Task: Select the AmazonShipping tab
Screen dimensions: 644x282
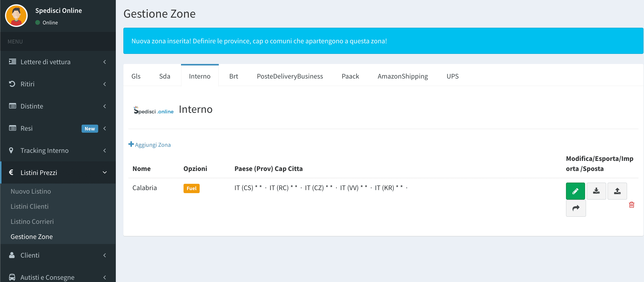Action: click(x=403, y=76)
